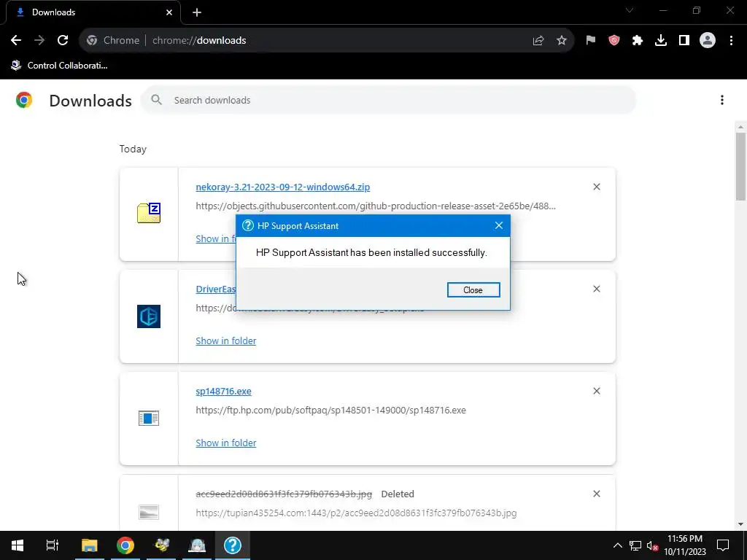Image resolution: width=747 pixels, height=560 pixels.
Task: Bookmark this tab with the star icon
Action: point(562,41)
